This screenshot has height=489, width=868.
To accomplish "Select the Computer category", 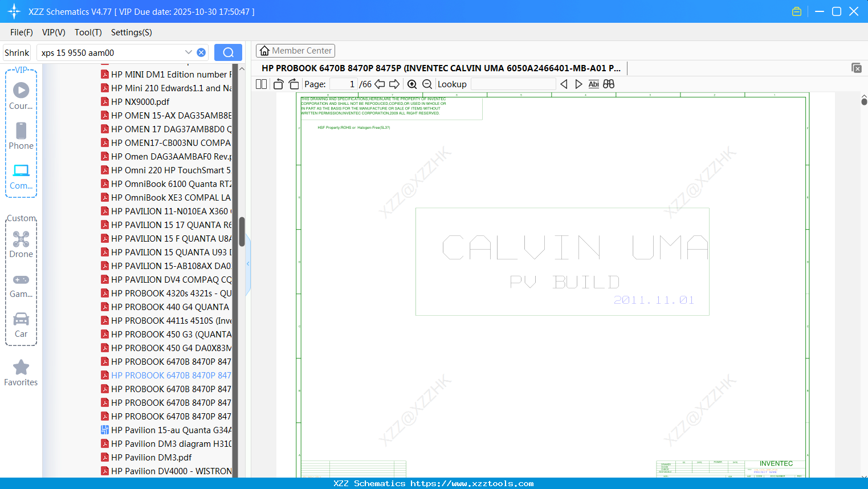I will [21, 176].
